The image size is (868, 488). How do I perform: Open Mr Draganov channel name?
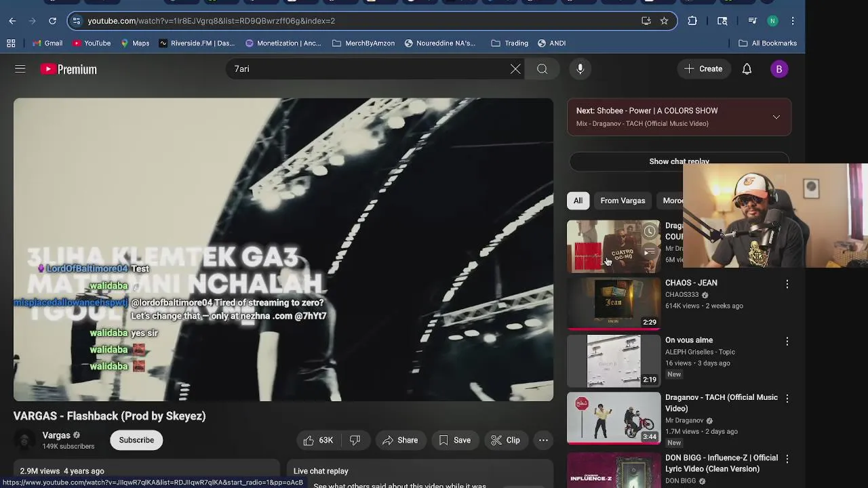pyautogui.click(x=684, y=420)
